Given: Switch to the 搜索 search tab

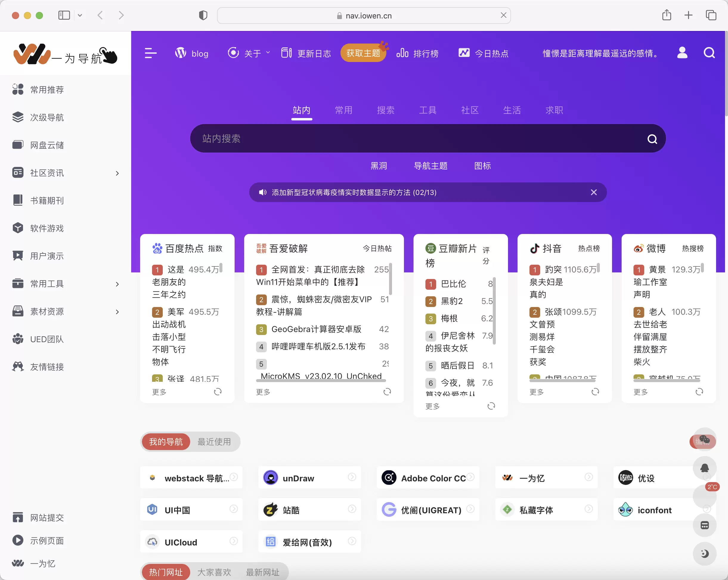Looking at the screenshot, I should [x=385, y=110].
